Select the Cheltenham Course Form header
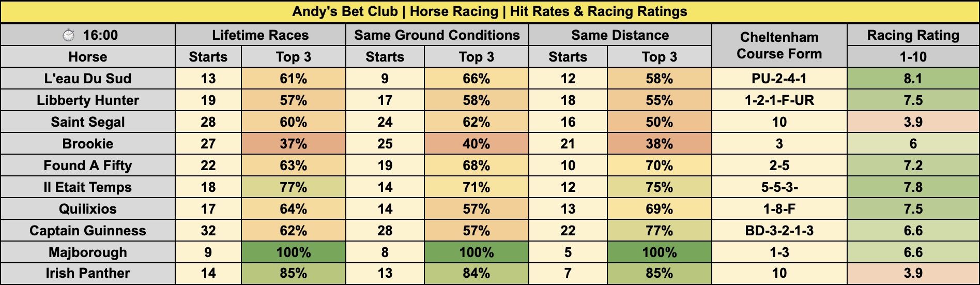This screenshot has width=980, height=285. [x=779, y=46]
